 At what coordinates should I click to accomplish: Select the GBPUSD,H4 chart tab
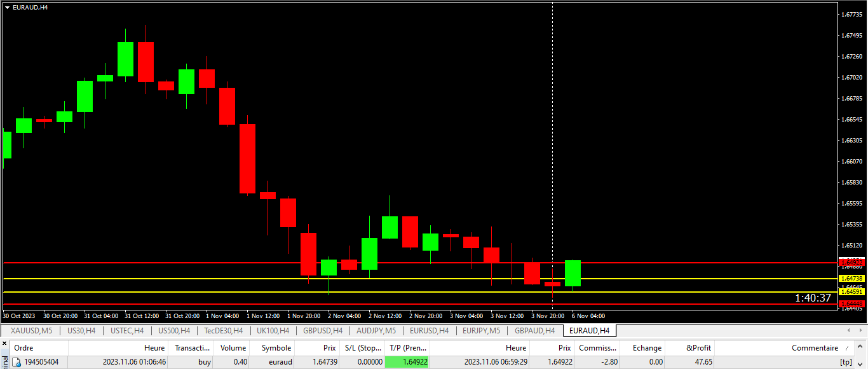tap(322, 331)
